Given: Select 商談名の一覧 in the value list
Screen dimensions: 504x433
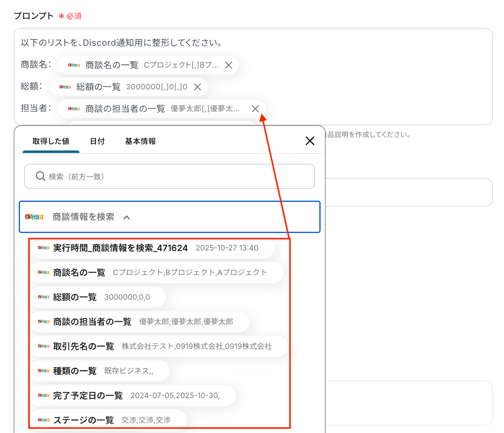Looking at the screenshot, I should coord(157,273).
